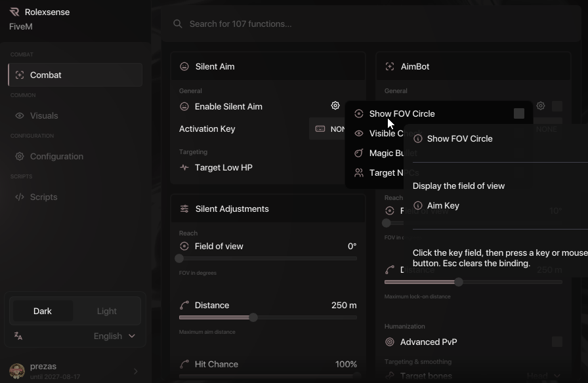This screenshot has height=383, width=588.
Task: Click the 'FiveM' label under Rolexsense
Action: [20, 27]
